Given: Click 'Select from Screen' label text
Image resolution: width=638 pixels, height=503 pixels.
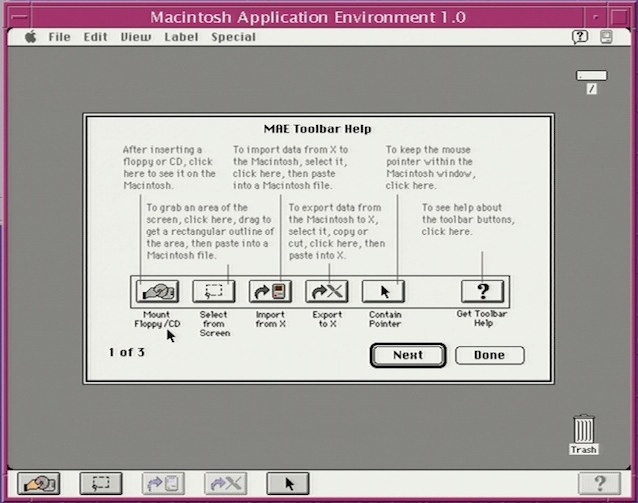Looking at the screenshot, I should pyautogui.click(x=214, y=324).
